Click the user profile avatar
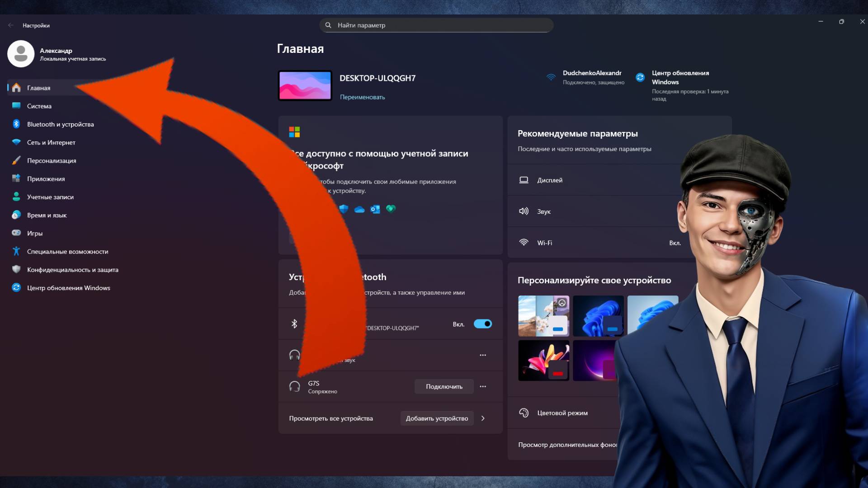The image size is (868, 488). (x=21, y=54)
